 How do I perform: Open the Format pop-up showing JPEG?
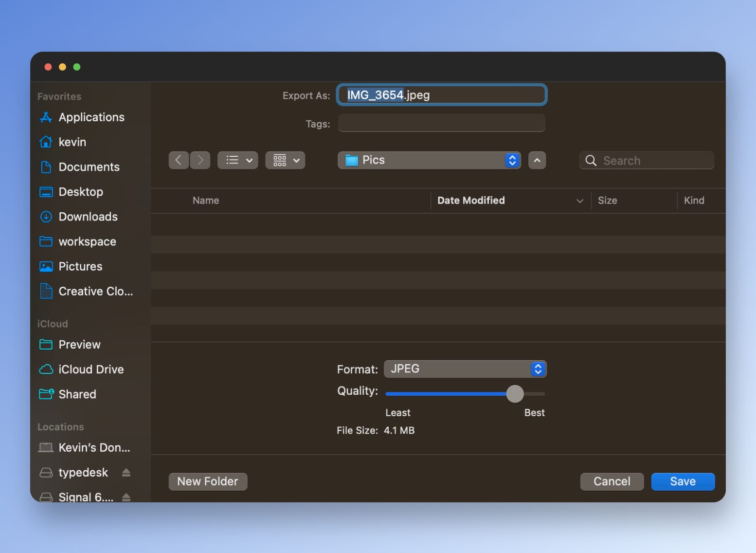465,369
